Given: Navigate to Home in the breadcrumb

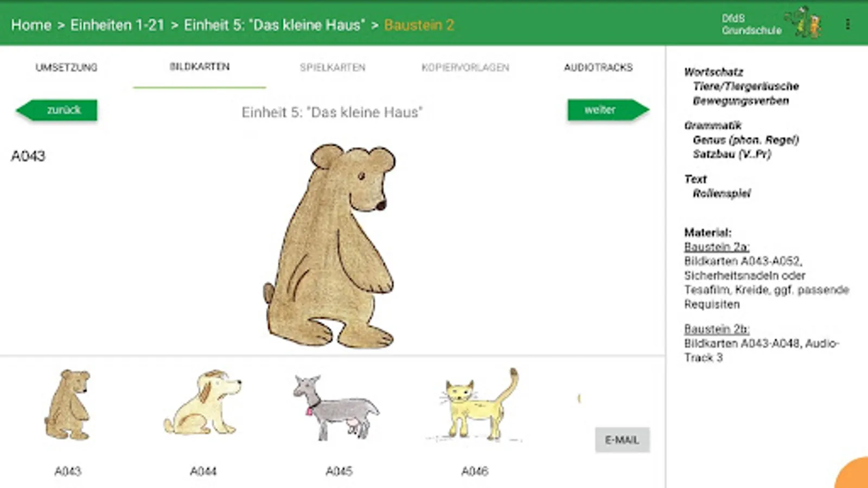Looking at the screenshot, I should pos(31,25).
